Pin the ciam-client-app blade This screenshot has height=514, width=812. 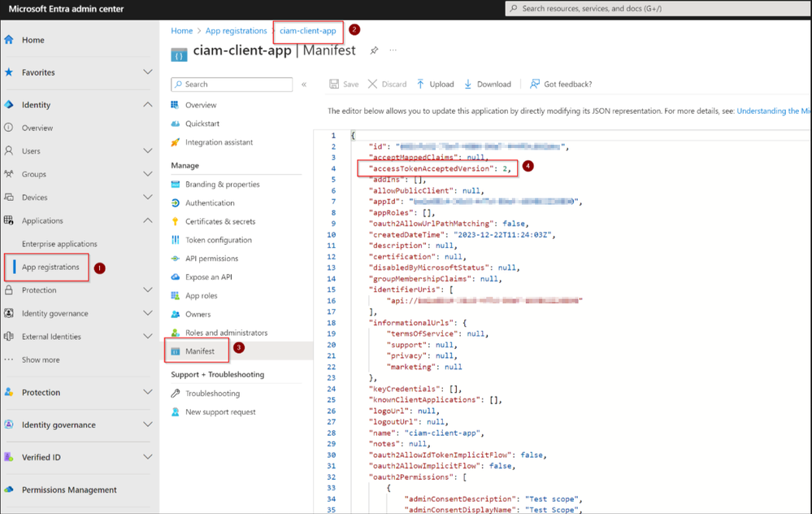[374, 50]
